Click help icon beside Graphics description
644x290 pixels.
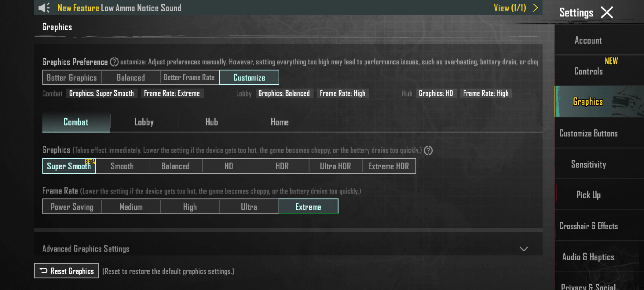point(428,150)
